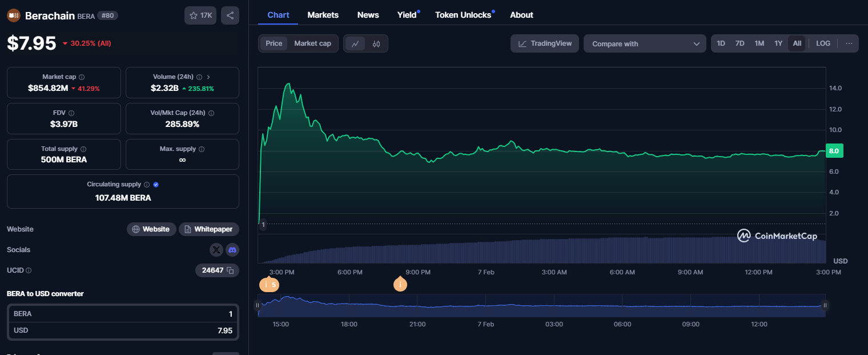The width and height of the screenshot is (868, 355).
Task: Select the 1Y time range
Action: [x=778, y=43]
